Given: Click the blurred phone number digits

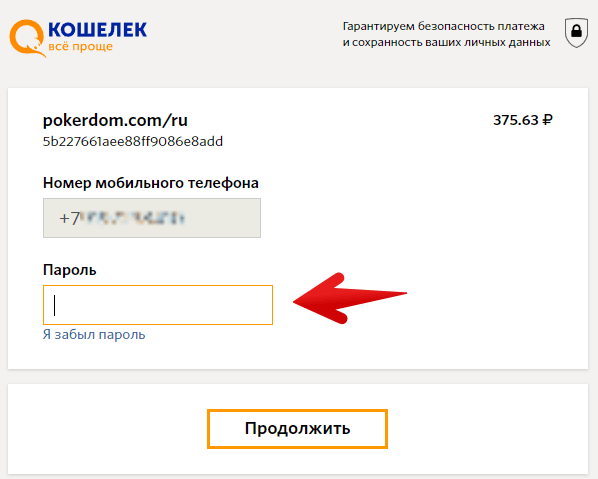Looking at the screenshot, I should click(133, 218).
